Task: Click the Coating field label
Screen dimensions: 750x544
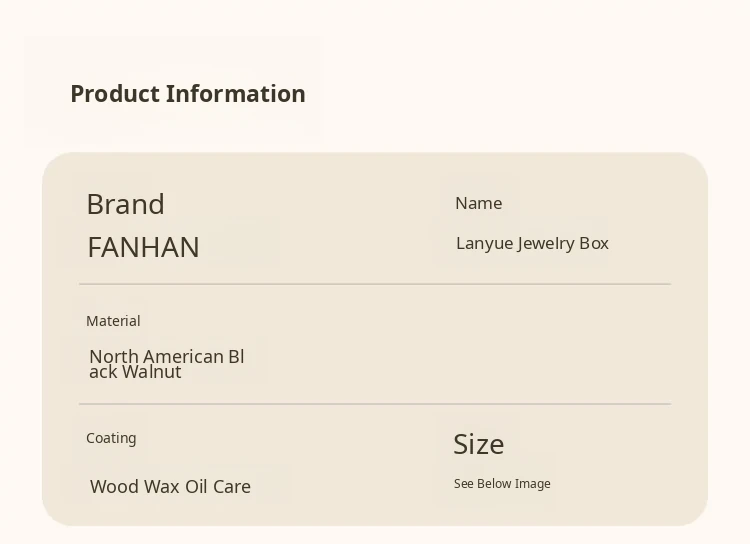Action: [x=111, y=438]
